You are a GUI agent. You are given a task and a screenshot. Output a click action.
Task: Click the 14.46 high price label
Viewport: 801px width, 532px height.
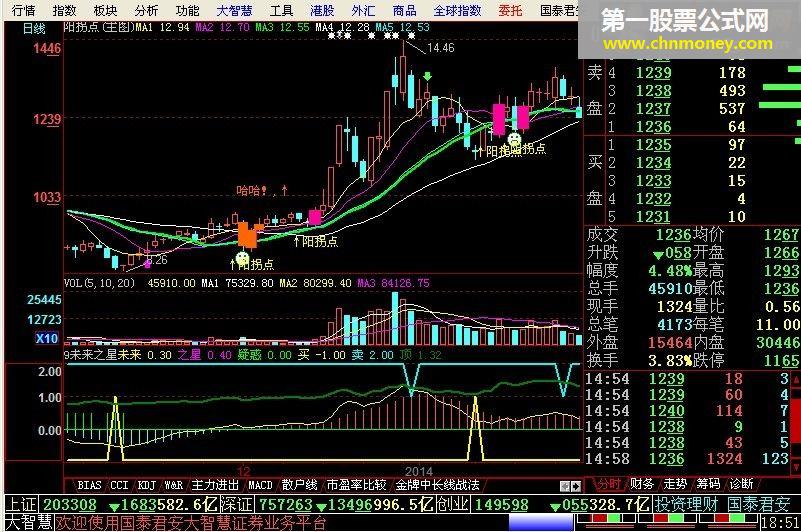click(x=440, y=48)
